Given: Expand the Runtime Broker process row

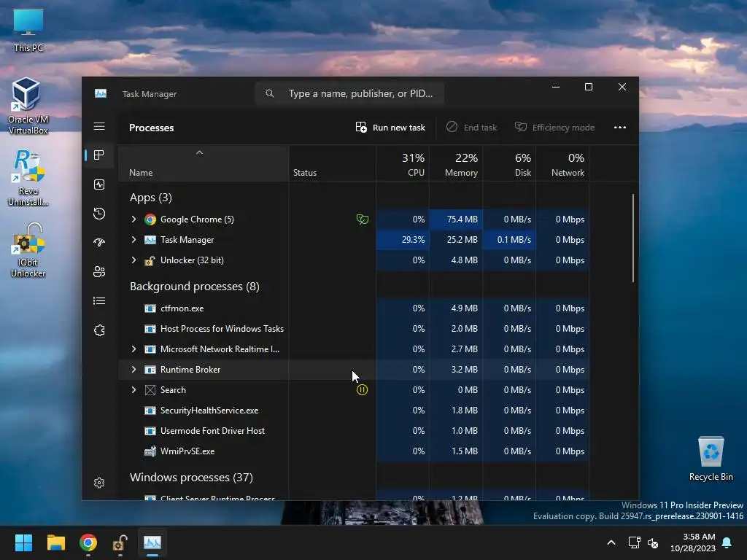Looking at the screenshot, I should click(134, 370).
